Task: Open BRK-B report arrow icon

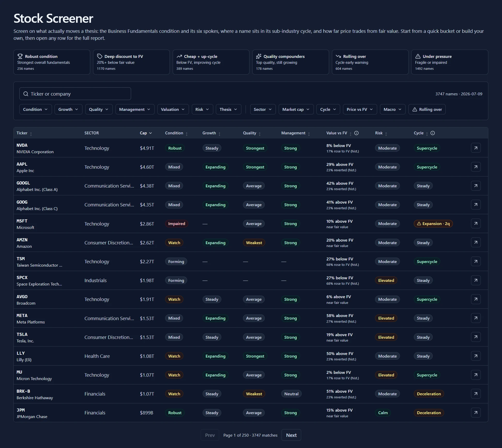Action: (476, 394)
